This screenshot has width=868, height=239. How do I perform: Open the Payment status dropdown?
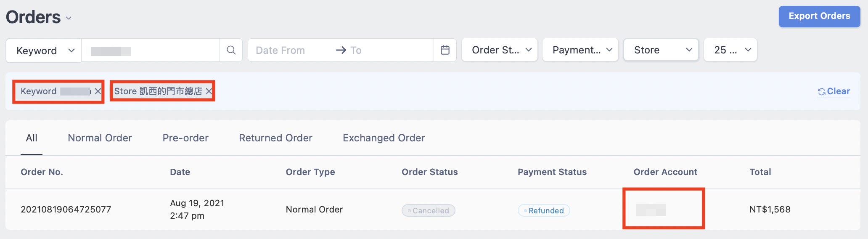(x=580, y=50)
